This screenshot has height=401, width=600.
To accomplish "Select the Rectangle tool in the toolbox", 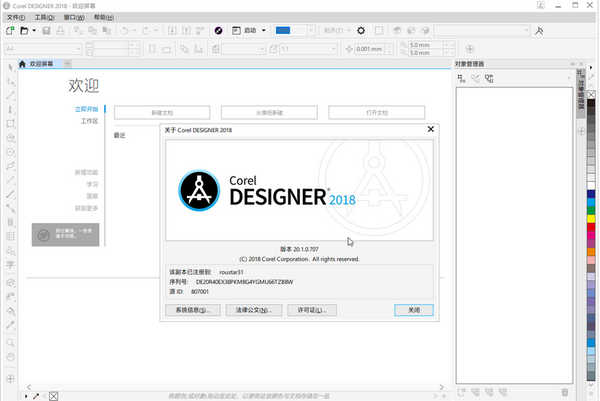I will click(x=11, y=124).
